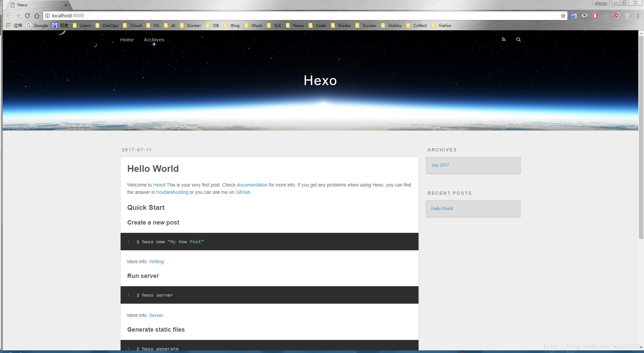Expand the Learn bookmark folder
The image size is (644, 353).
[82, 25]
